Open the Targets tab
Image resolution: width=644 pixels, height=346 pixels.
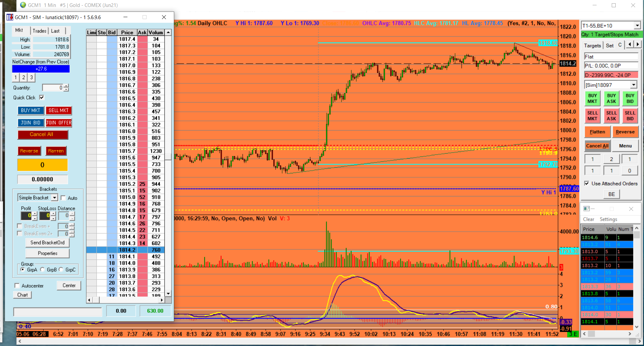(x=592, y=45)
